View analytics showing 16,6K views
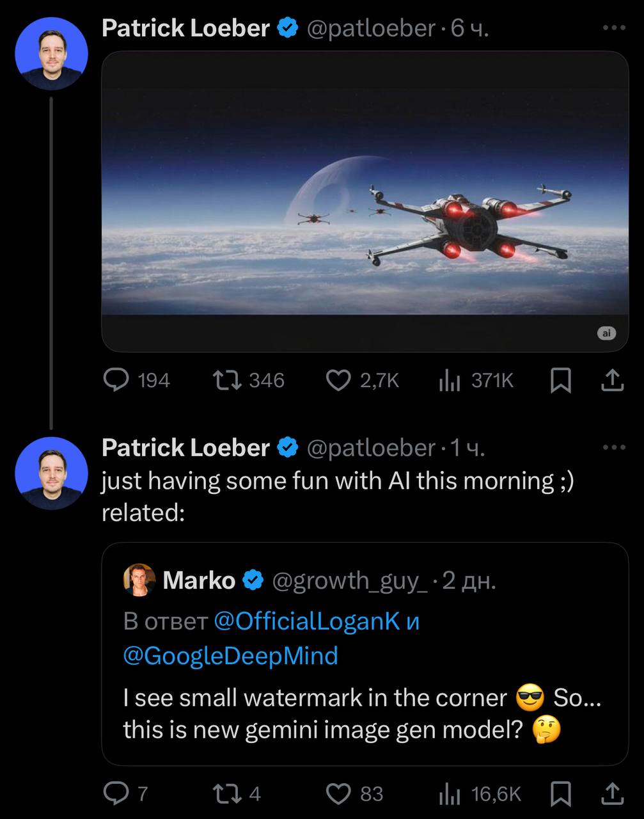The height and width of the screenshot is (819, 644). pos(450,794)
